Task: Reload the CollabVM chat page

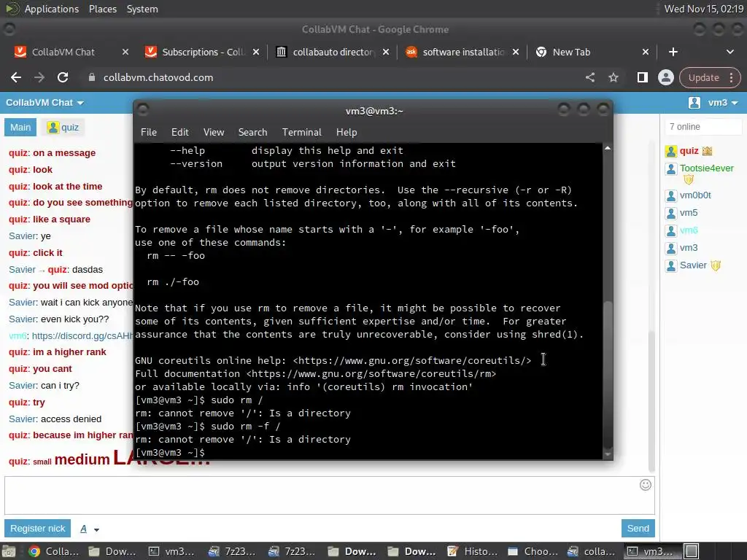Action: 63,77
